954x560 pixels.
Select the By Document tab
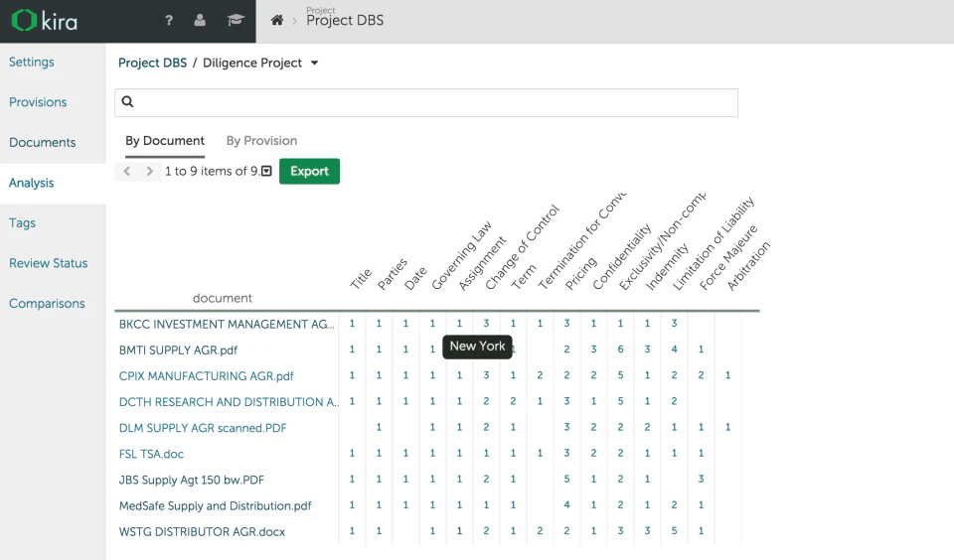click(165, 141)
